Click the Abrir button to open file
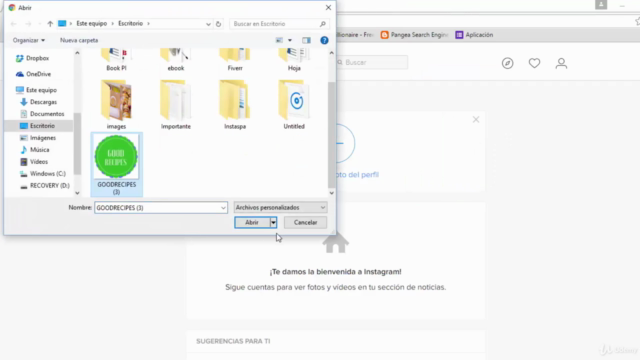Screen dimensions: 640x360 pyautogui.click(x=252, y=222)
